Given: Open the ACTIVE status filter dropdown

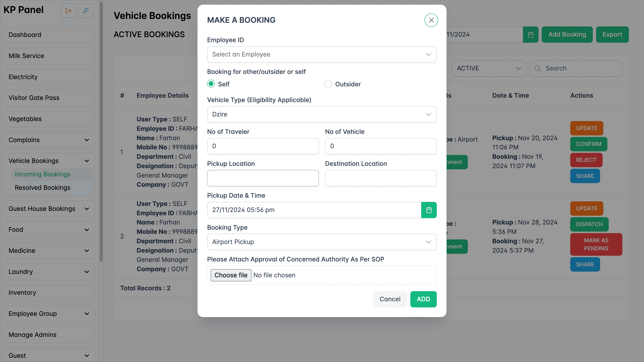Looking at the screenshot, I should [489, 68].
